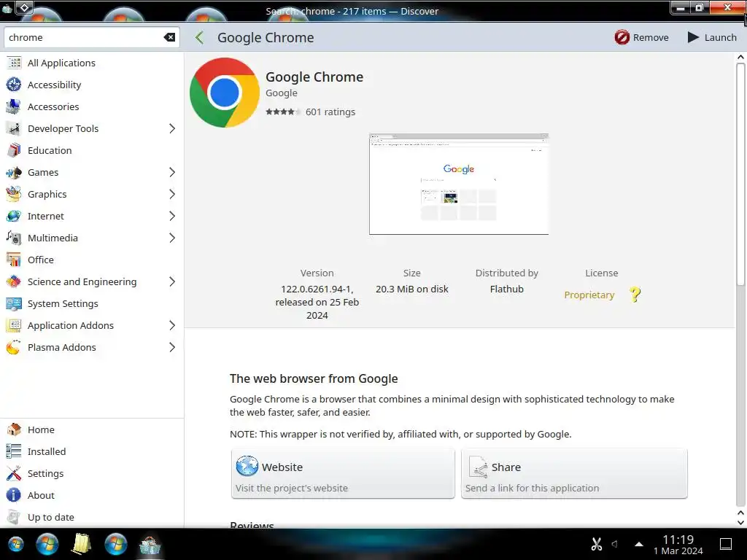
Task: Select Science and Engineering icon
Action: [x=14, y=282]
